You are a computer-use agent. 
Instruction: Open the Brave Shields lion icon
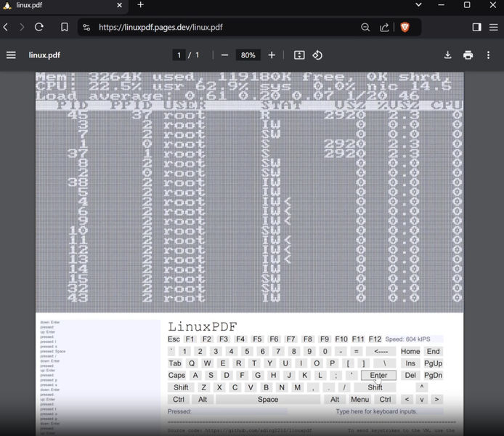[405, 28]
